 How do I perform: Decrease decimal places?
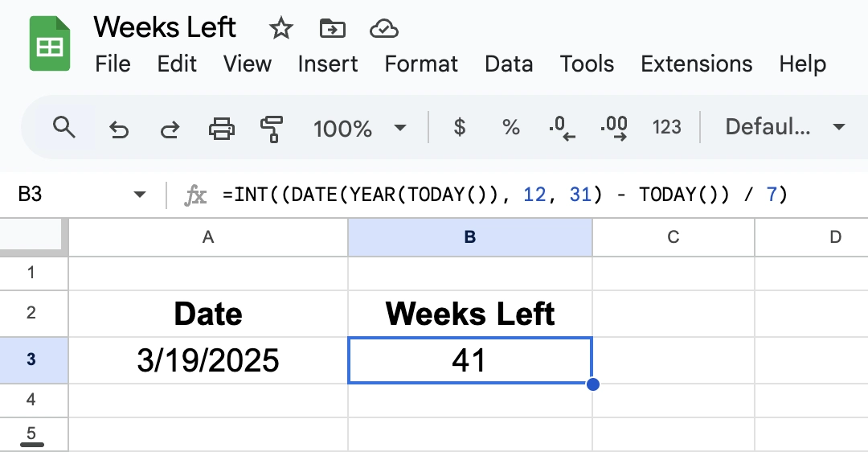pyautogui.click(x=562, y=128)
